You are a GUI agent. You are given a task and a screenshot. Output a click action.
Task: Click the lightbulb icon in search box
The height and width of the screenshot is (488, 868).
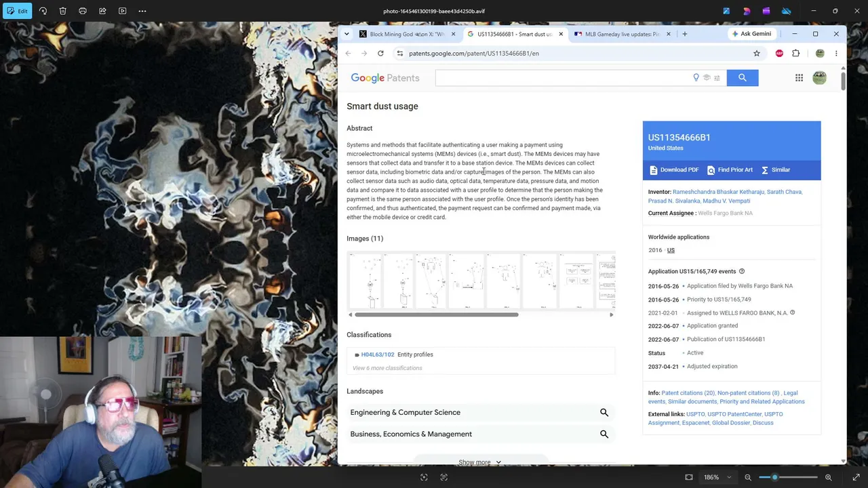(x=696, y=78)
